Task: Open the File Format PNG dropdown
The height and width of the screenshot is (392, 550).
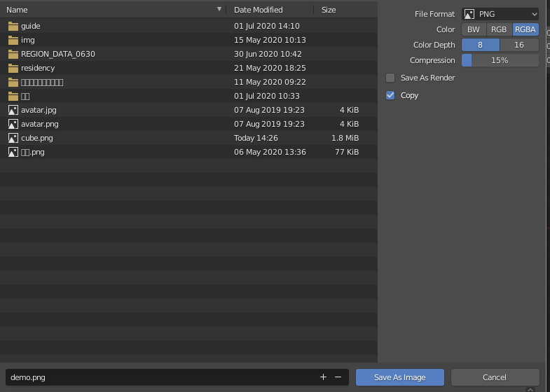Action: click(x=500, y=14)
